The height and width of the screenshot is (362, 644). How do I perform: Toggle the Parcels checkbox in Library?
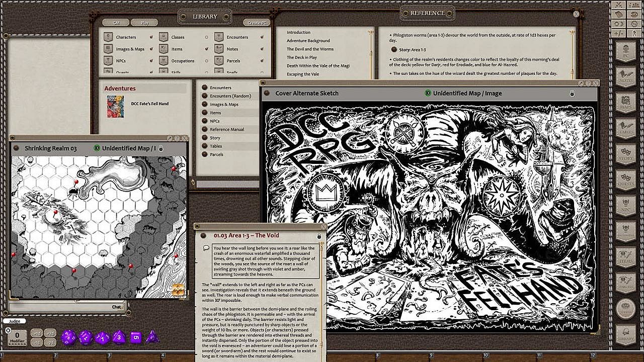(262, 61)
